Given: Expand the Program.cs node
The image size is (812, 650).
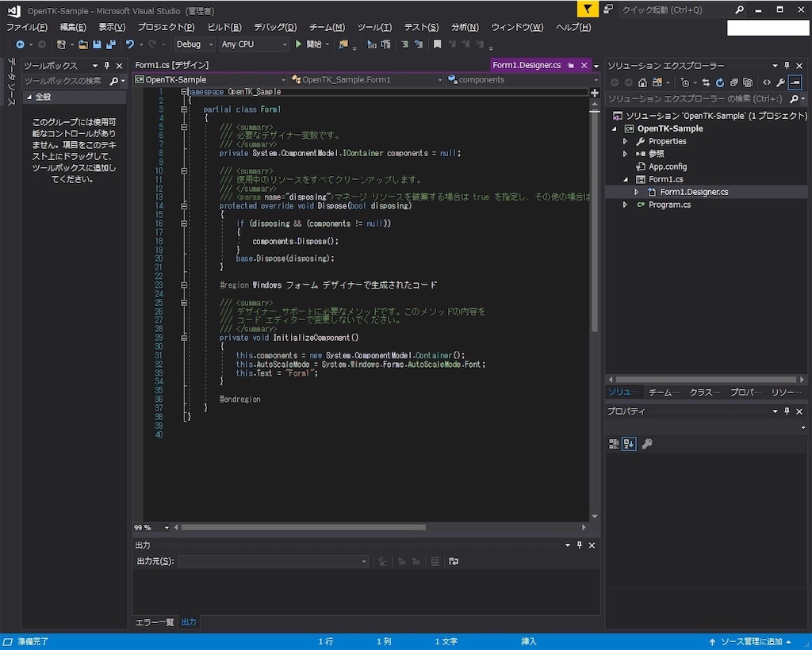Looking at the screenshot, I should pos(625,205).
